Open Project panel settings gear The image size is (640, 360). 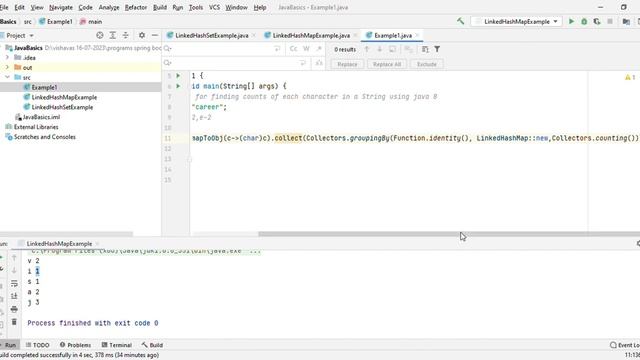142,36
